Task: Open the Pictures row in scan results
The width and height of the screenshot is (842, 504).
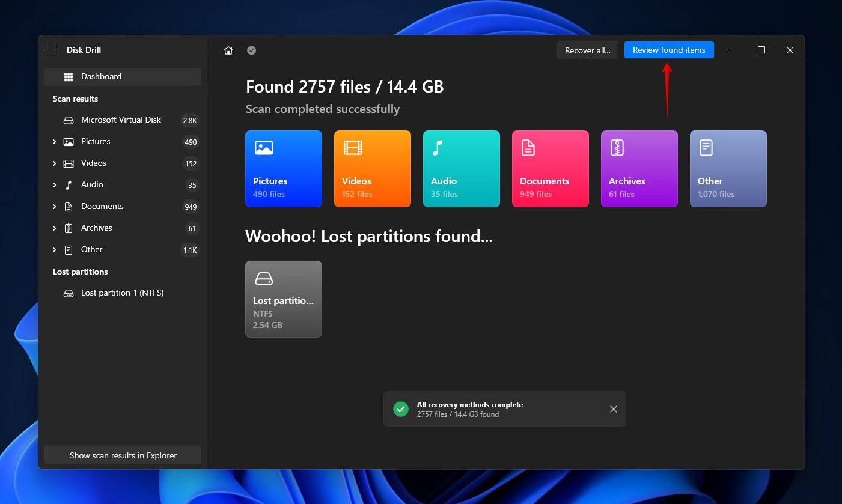Action: [123, 142]
